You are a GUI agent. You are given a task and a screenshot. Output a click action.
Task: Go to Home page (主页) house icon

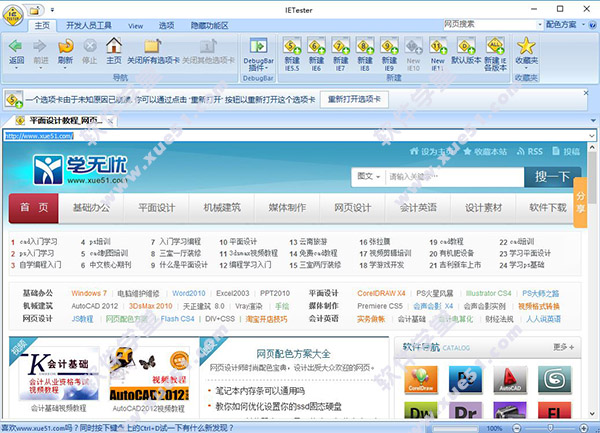click(x=114, y=46)
